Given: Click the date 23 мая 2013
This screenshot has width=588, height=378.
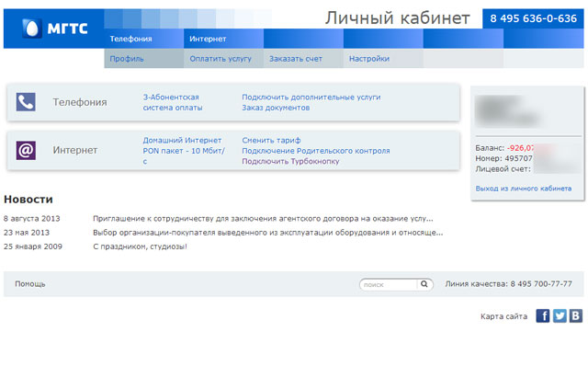Looking at the screenshot, I should [x=27, y=233].
